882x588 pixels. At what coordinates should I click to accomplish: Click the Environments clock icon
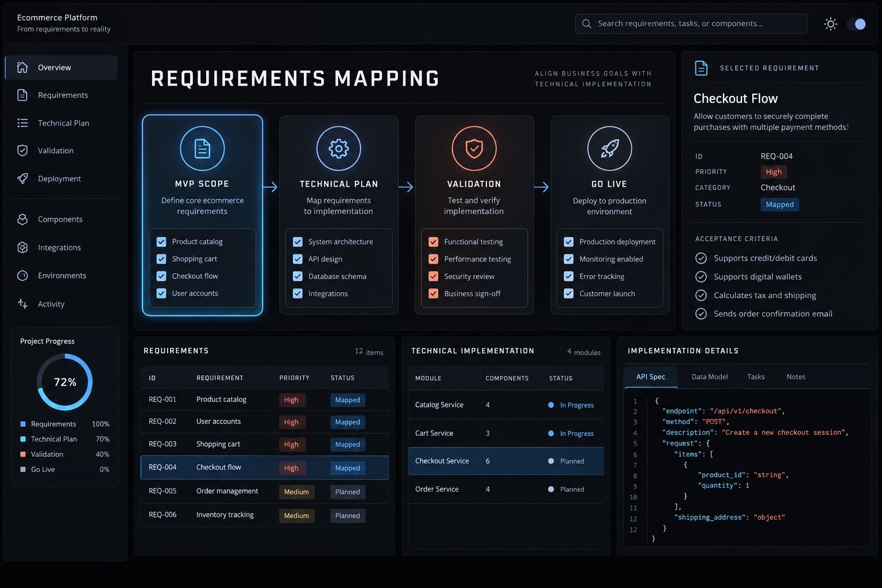(22, 276)
